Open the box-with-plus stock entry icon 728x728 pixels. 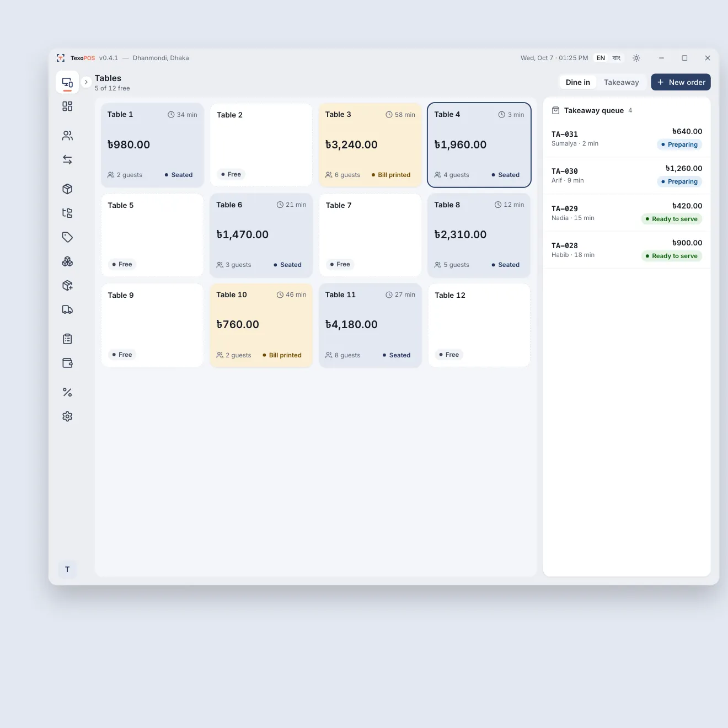pos(67,286)
